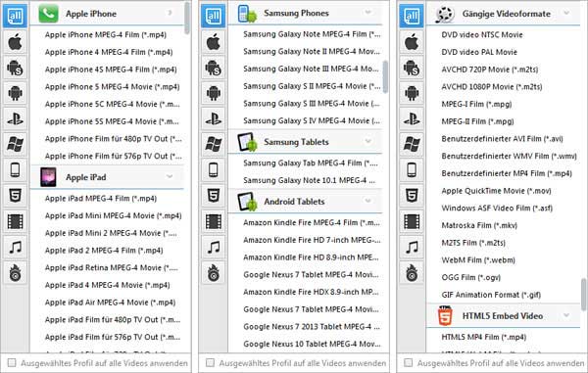Choose 'Samsung Galaxy Tab MPEG-4 Film' profile
This screenshot has width=588, height=373.
(x=311, y=163)
